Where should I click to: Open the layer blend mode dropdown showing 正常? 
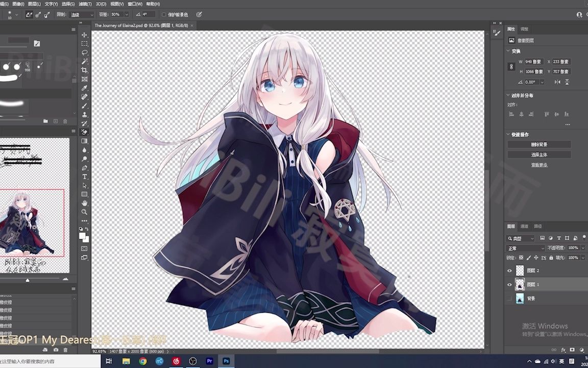pos(525,247)
